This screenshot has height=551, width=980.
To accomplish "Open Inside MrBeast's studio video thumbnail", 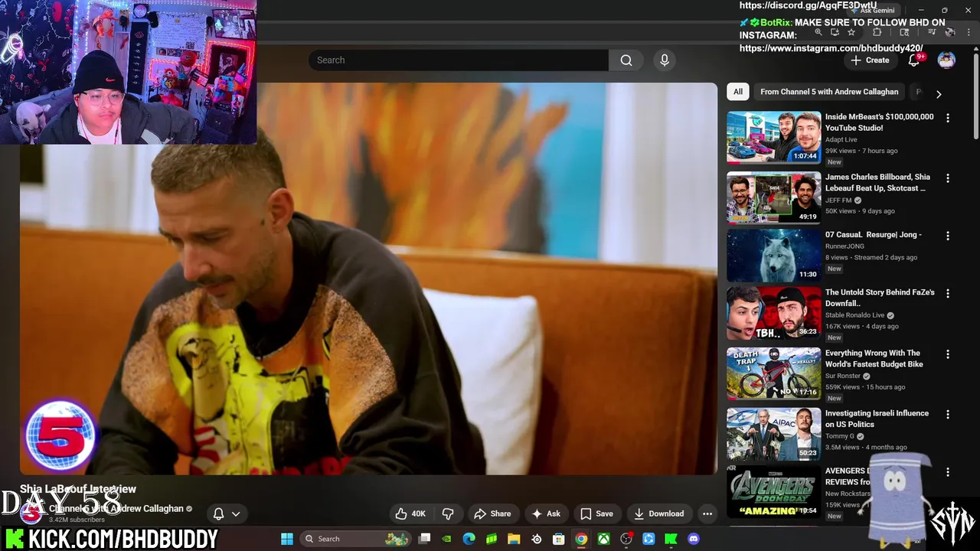I will [773, 138].
